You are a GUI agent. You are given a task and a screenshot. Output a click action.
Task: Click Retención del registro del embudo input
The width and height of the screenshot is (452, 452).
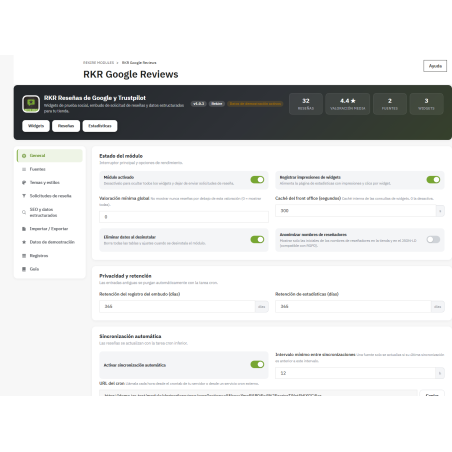pos(177,306)
